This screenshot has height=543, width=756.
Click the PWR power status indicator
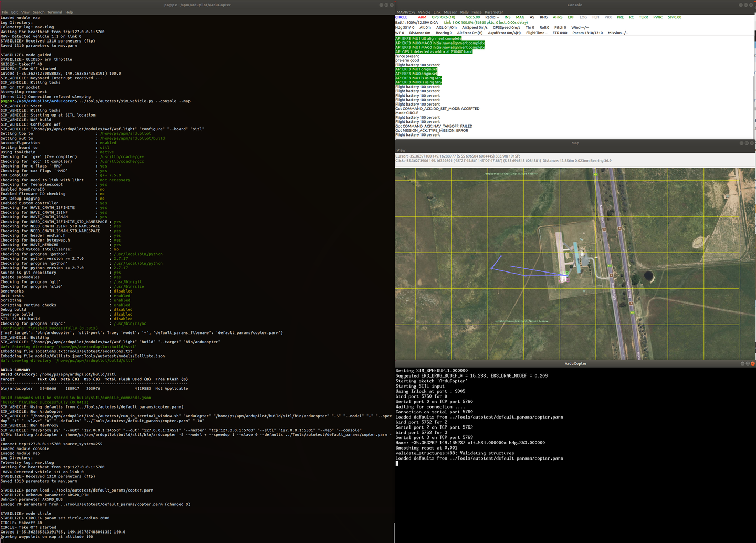pyautogui.click(x=658, y=17)
